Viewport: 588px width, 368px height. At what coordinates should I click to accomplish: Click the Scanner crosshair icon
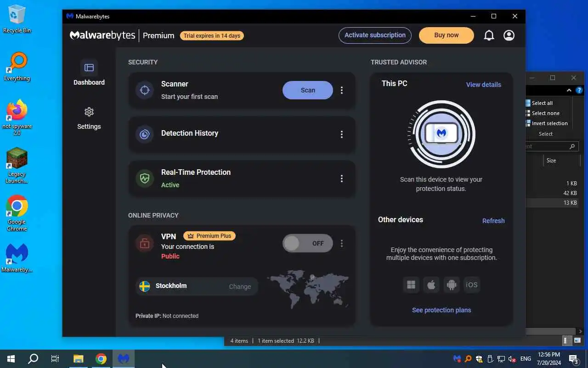(145, 90)
